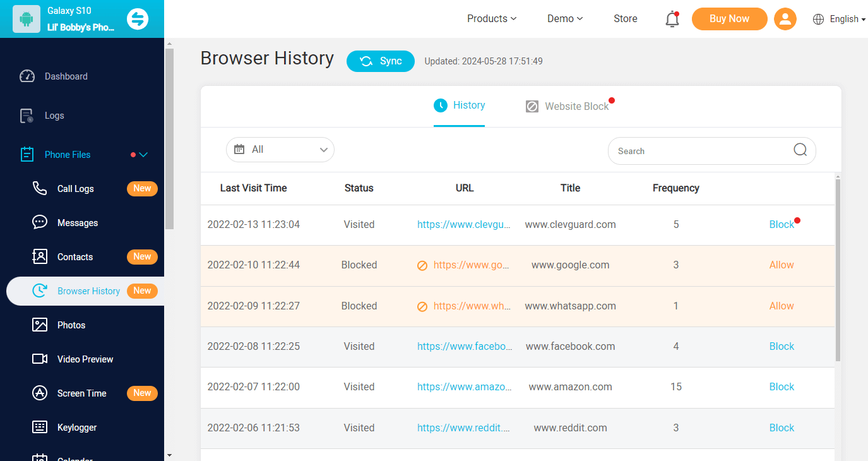Screen dimensions: 868x461
Task: Click the 2022-02-07 11:22:00 timestamp
Action: [x=254, y=387]
